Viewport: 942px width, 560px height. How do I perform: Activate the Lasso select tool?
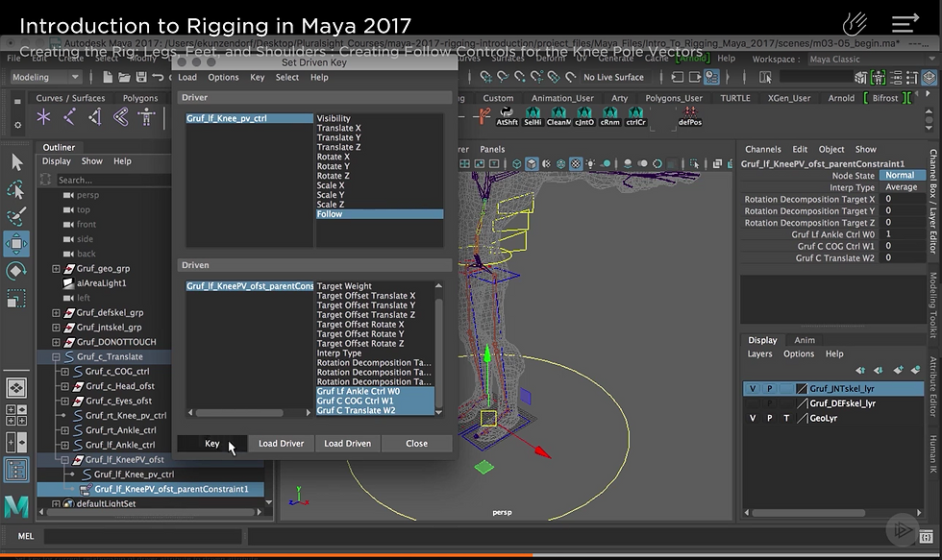16,189
